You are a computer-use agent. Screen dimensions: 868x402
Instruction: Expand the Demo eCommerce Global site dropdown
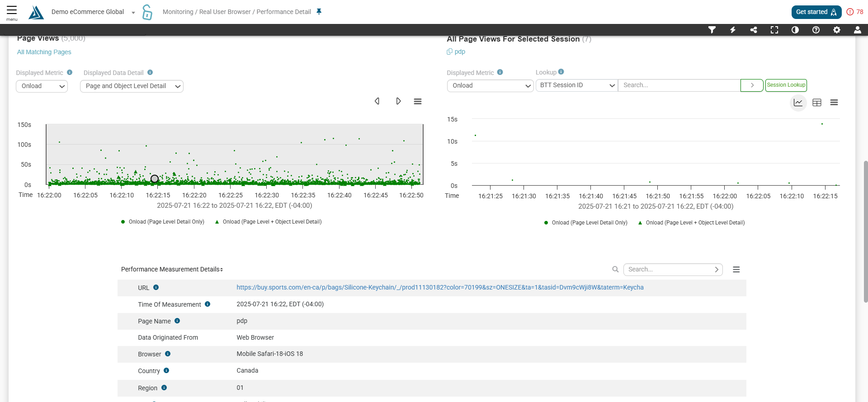pyautogui.click(x=133, y=12)
